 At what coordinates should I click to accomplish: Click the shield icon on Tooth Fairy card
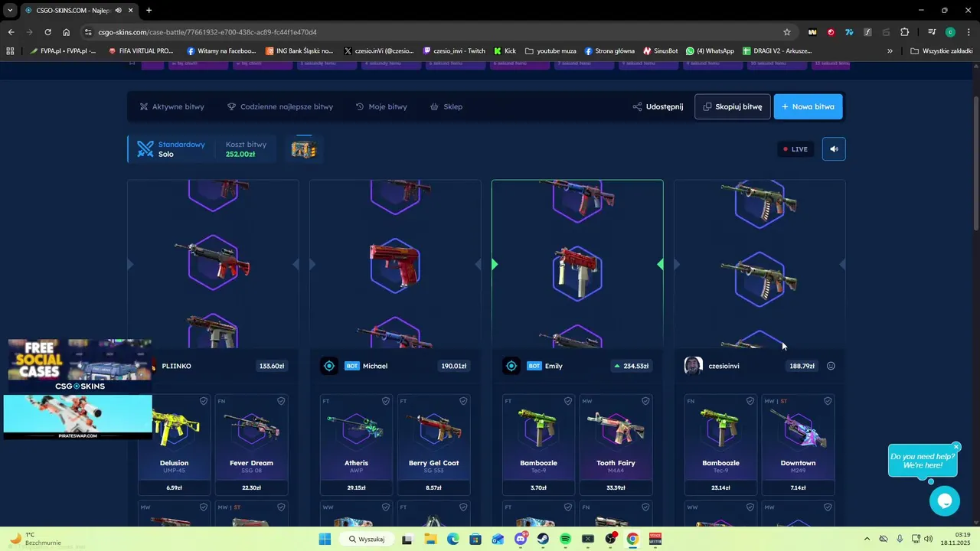pos(645,401)
